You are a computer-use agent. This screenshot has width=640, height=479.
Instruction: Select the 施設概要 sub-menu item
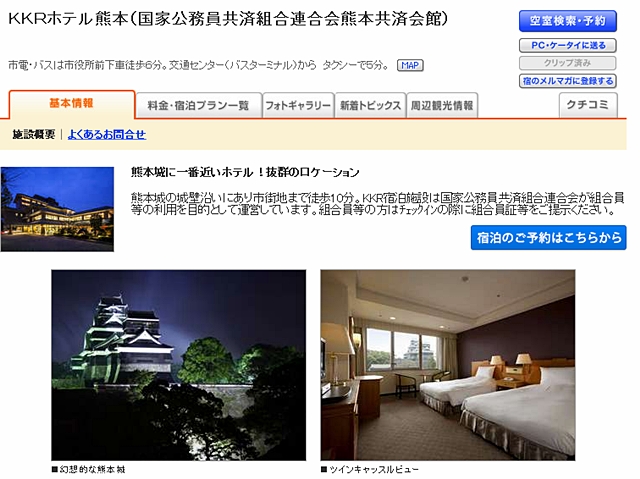tap(33, 134)
